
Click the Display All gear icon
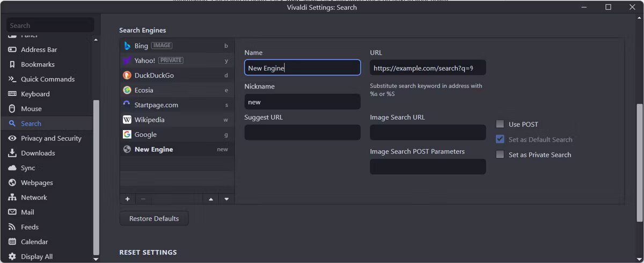coord(12,257)
